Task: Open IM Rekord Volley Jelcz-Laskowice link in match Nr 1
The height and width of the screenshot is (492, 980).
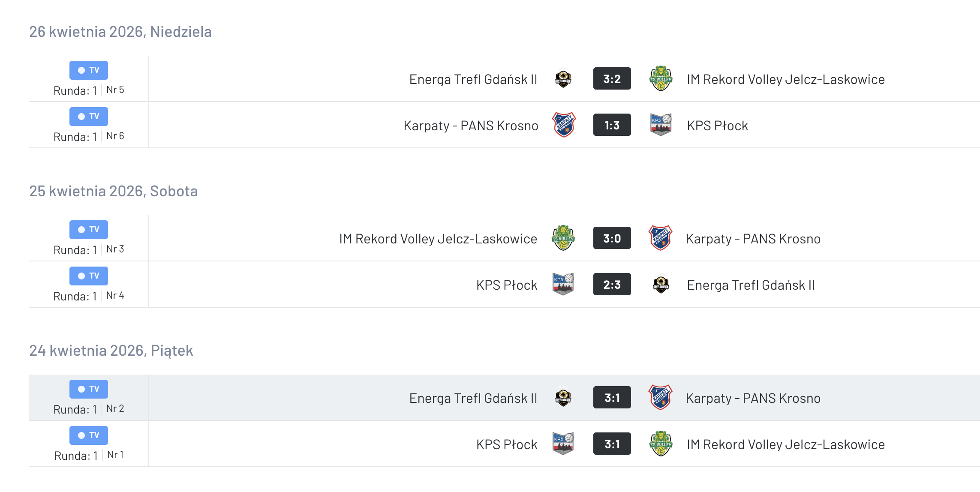Action: click(785, 444)
